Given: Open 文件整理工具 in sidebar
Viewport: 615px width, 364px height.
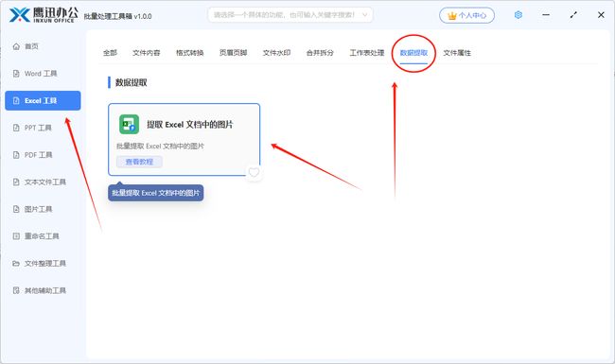Looking at the screenshot, I should click(x=45, y=263).
